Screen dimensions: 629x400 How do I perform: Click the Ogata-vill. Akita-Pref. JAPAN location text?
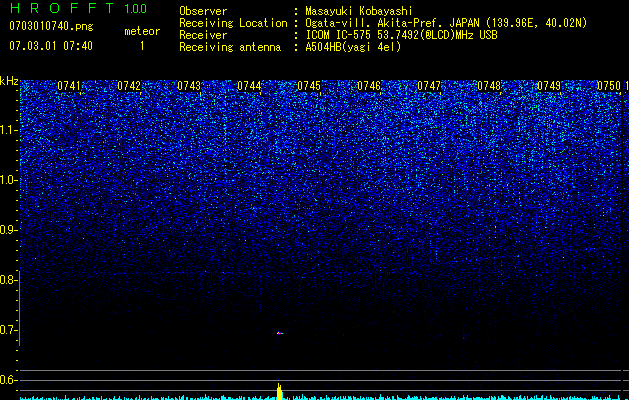coord(446,23)
